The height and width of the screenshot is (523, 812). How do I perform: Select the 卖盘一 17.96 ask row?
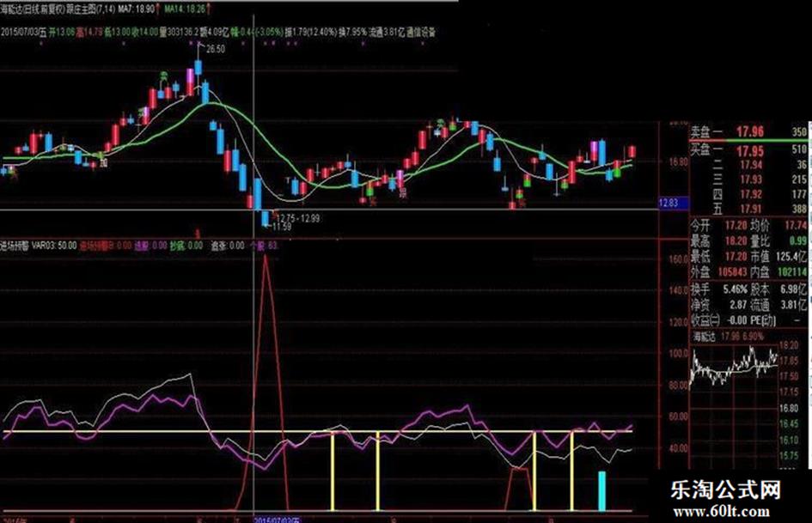[x=748, y=132]
